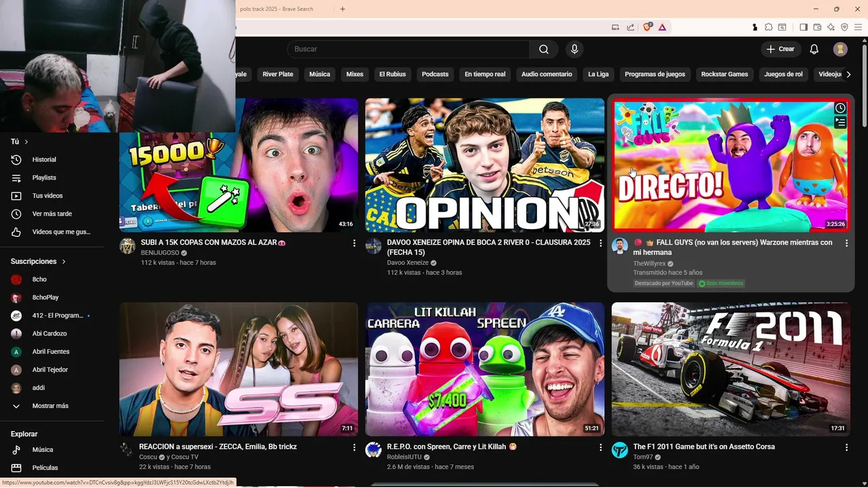
Task: Open options menu for SUBI A 15K COPAS video
Action: pos(354,243)
